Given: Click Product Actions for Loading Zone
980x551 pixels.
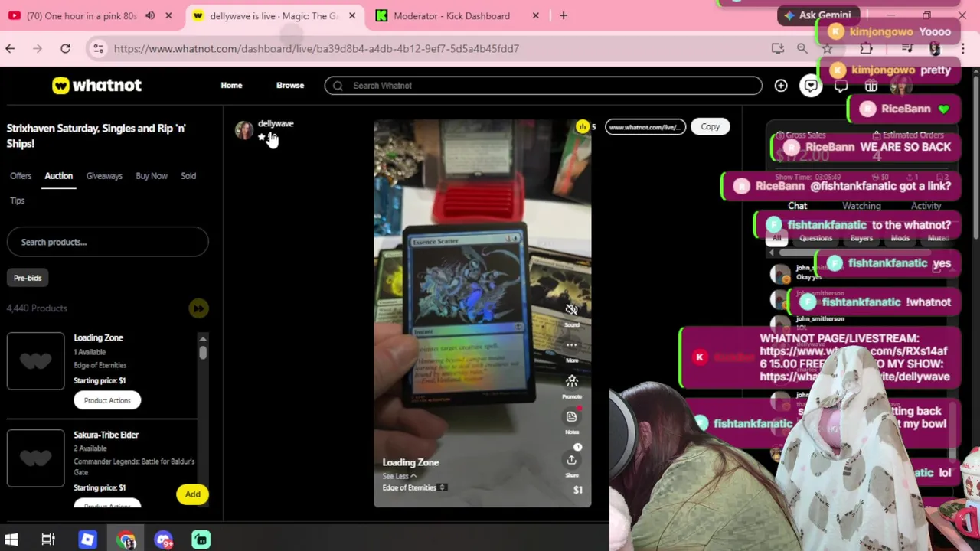Looking at the screenshot, I should 107,400.
